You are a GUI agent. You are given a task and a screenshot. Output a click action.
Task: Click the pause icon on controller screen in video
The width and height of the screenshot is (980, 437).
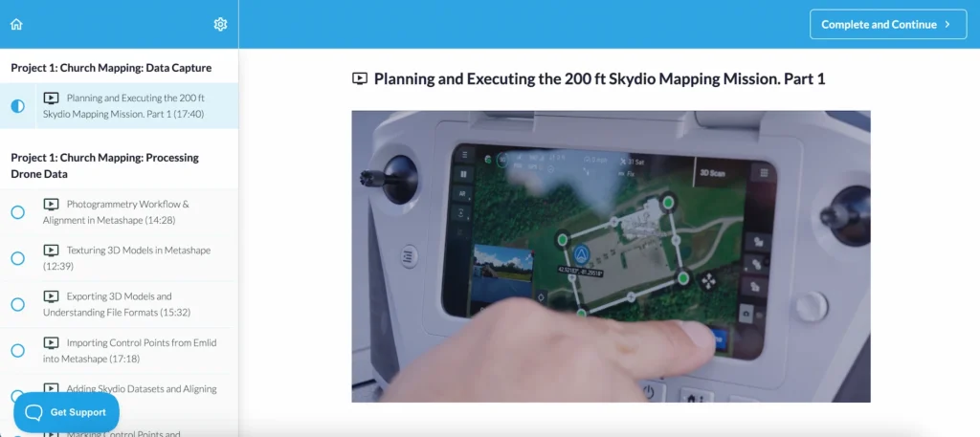tap(463, 174)
